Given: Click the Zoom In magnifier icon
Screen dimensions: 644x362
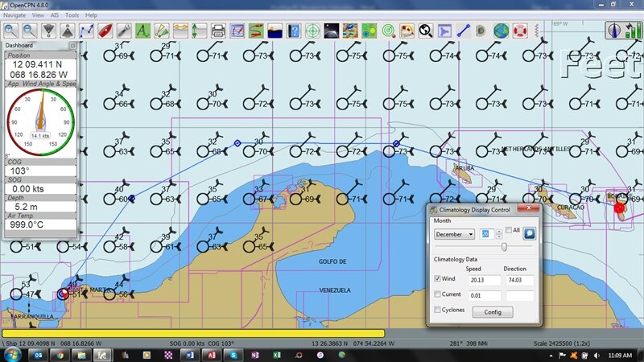Looking at the screenshot, I should click(11, 31).
